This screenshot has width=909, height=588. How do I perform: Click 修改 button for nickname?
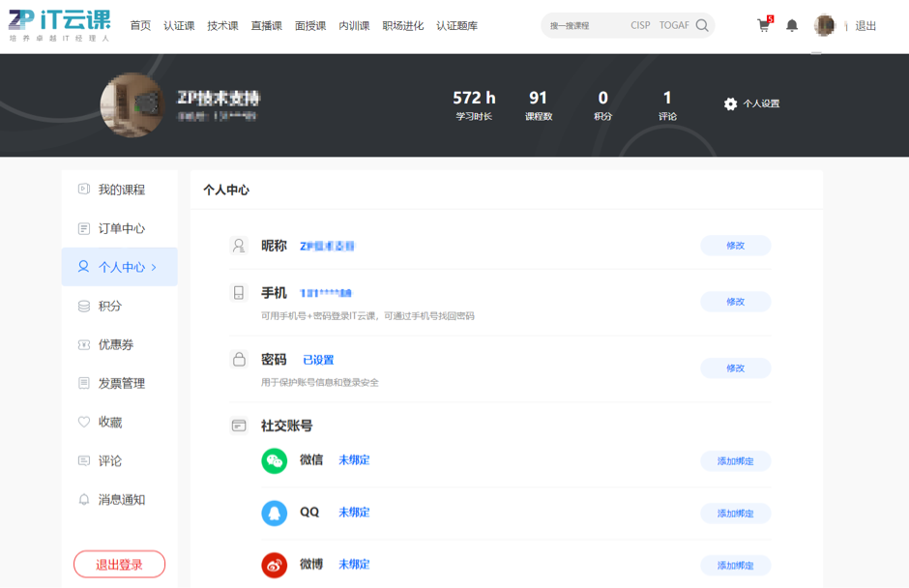click(x=735, y=246)
